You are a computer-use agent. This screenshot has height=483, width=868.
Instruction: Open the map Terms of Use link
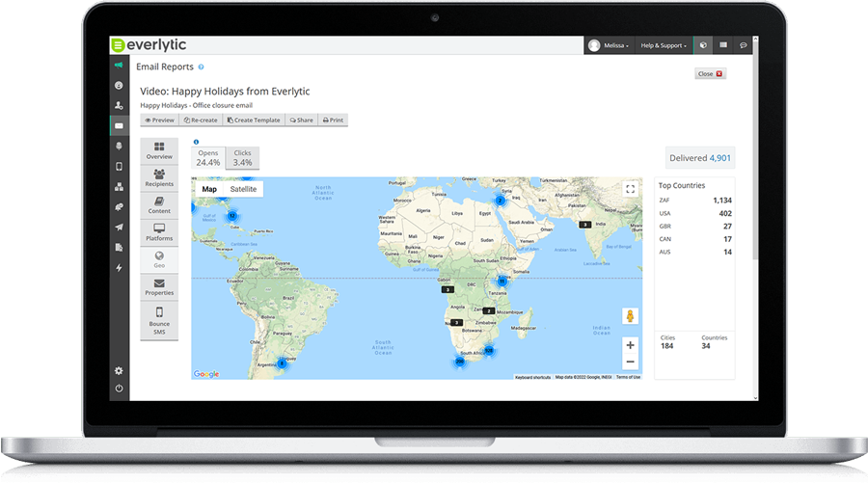(x=628, y=377)
